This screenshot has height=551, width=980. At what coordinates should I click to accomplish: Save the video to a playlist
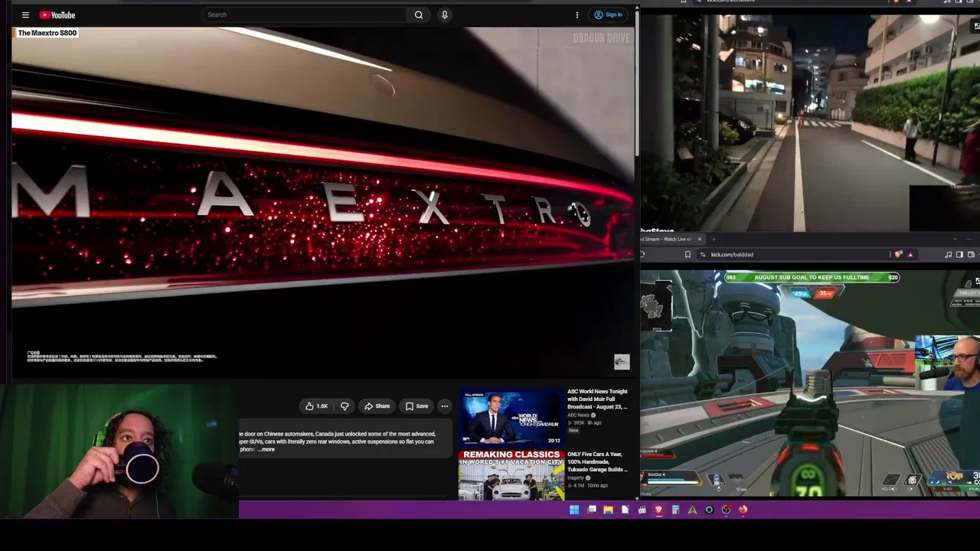pyautogui.click(x=416, y=406)
